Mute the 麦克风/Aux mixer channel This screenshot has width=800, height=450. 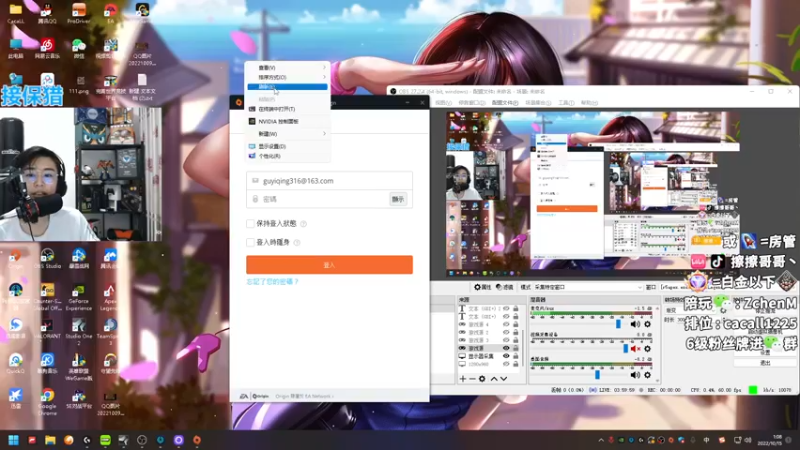click(635, 324)
